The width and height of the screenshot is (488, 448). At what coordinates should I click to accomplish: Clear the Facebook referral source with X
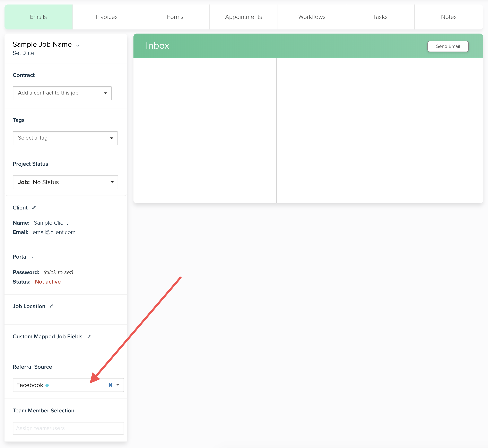click(x=110, y=385)
